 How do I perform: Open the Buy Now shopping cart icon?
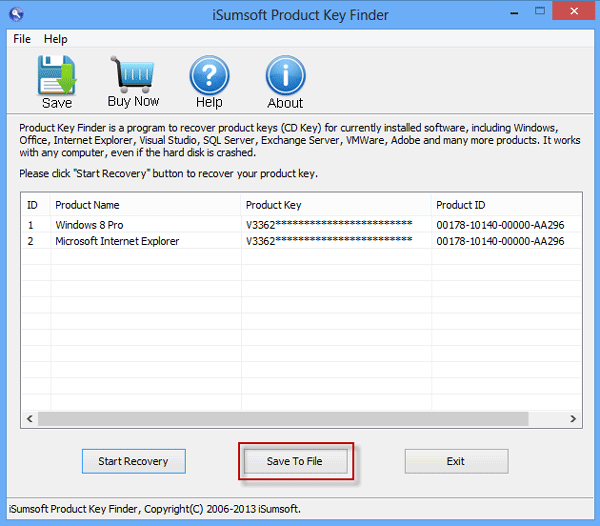[x=132, y=75]
